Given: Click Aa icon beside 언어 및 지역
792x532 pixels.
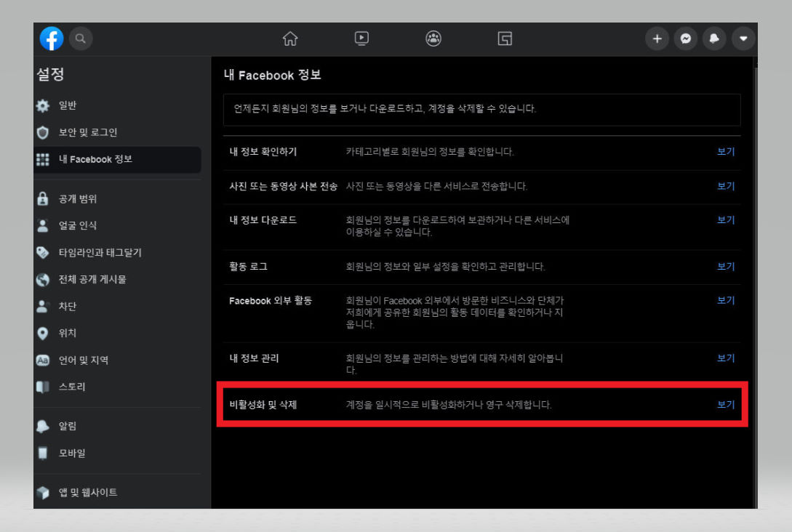Looking at the screenshot, I should (43, 360).
